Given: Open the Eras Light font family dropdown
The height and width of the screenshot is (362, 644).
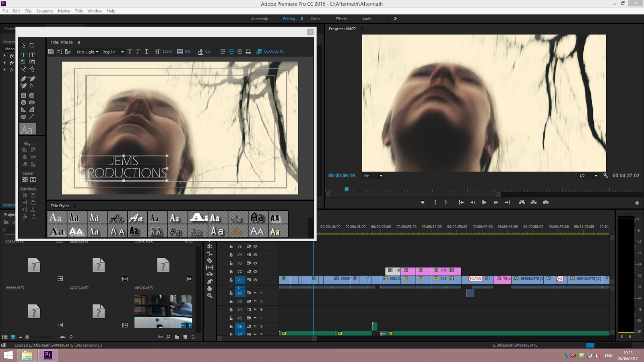Looking at the screenshot, I should pyautogui.click(x=88, y=52).
